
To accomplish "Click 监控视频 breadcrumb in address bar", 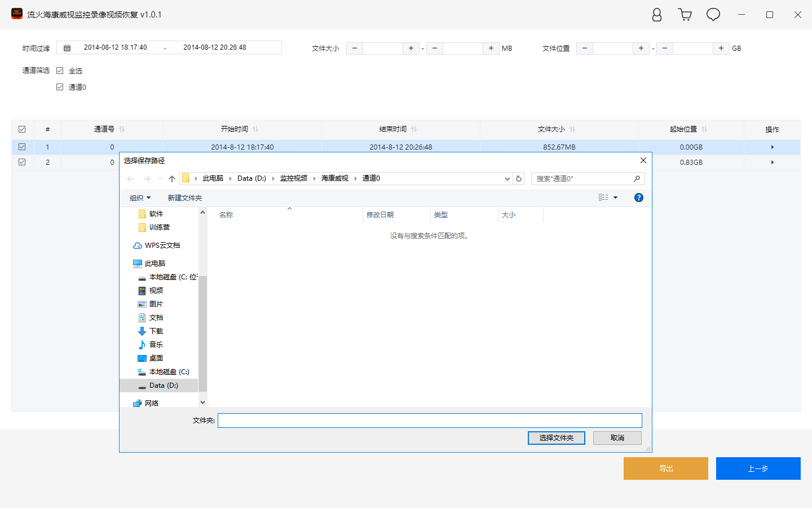I will tap(294, 178).
